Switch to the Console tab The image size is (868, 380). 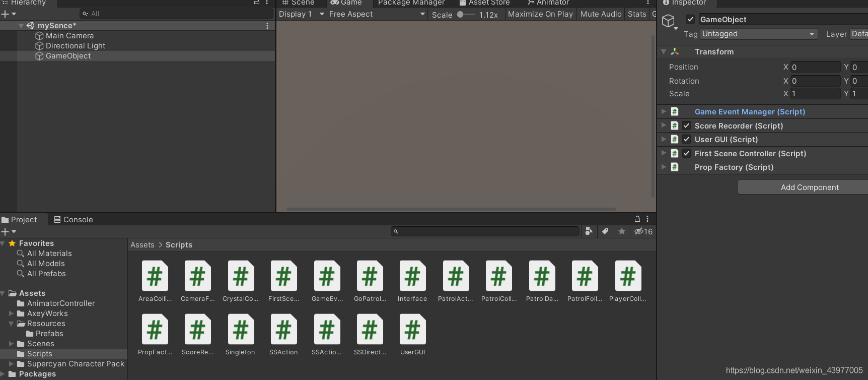pos(74,219)
